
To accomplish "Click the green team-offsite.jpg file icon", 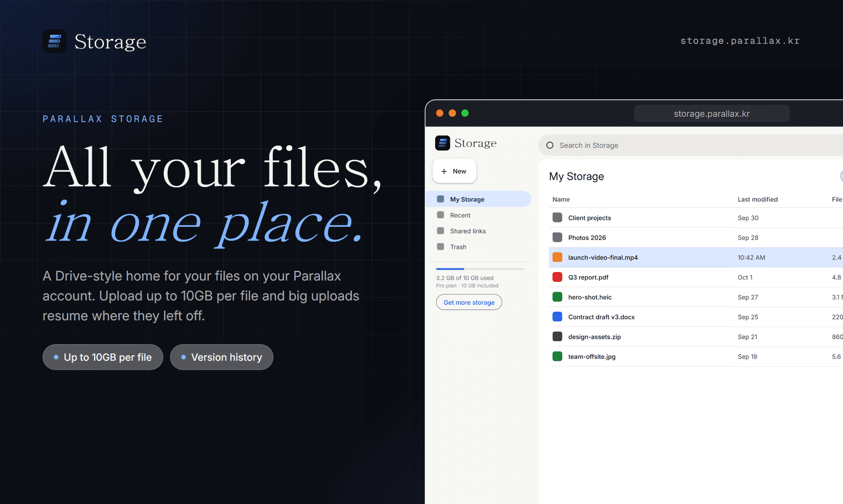I will click(x=557, y=357).
